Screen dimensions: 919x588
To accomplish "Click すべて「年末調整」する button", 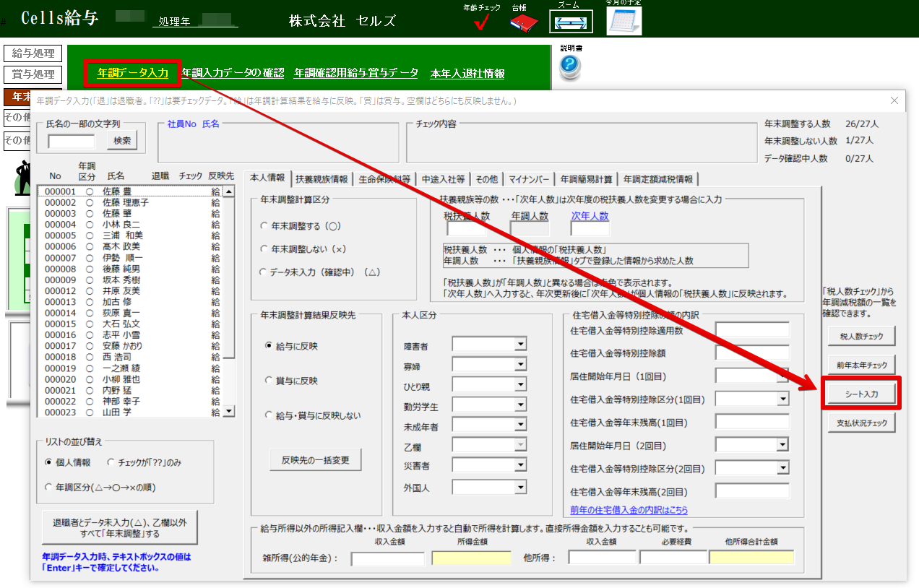I will pos(119,527).
